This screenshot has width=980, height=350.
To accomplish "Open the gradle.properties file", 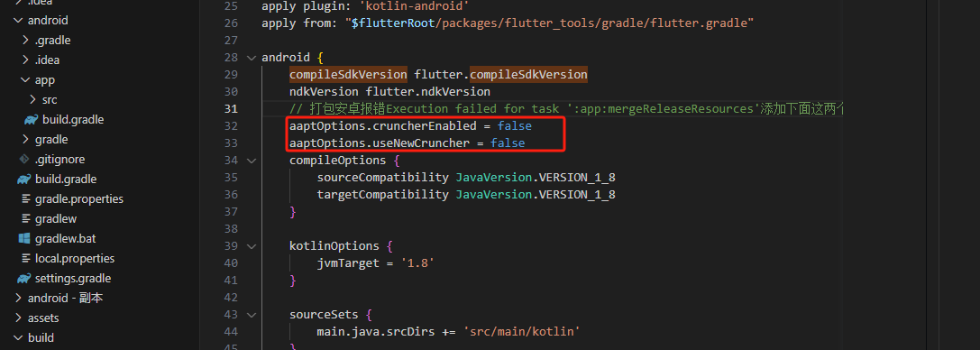I will pos(79,198).
